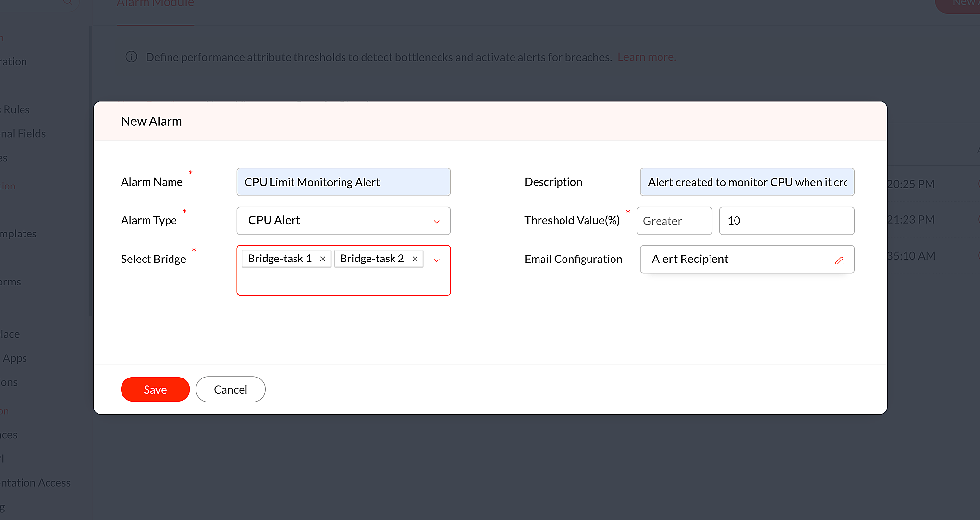Open the Alarm Type dropdown
The image size is (980, 520).
click(343, 221)
